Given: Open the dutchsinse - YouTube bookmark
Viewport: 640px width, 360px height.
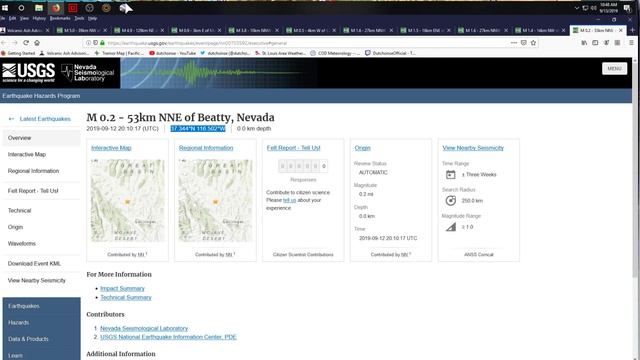Looking at the screenshot, I should click(x=172, y=53).
